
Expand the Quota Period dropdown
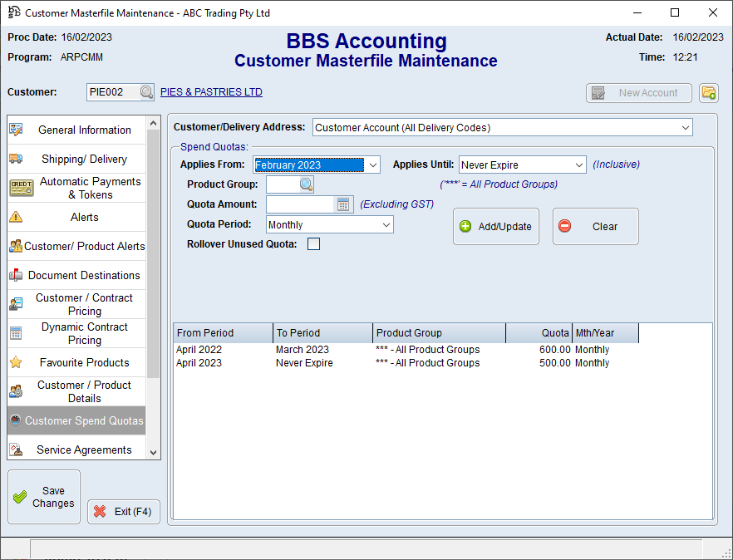point(386,225)
